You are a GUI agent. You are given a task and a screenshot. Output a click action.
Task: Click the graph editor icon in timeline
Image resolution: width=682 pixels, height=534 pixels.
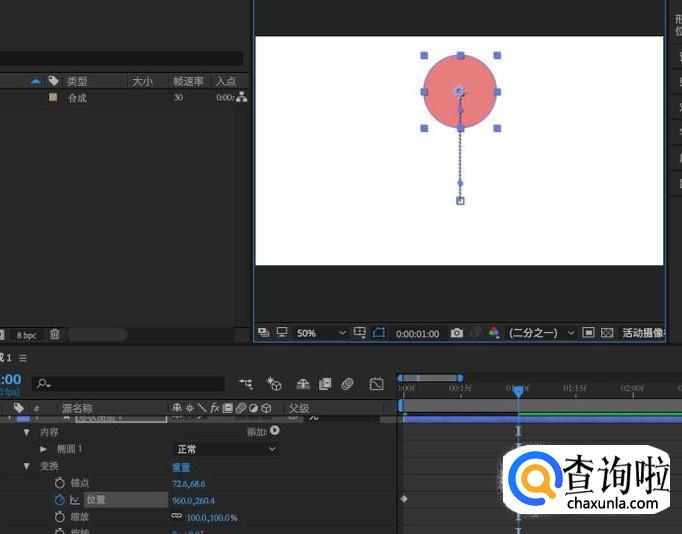click(x=376, y=384)
